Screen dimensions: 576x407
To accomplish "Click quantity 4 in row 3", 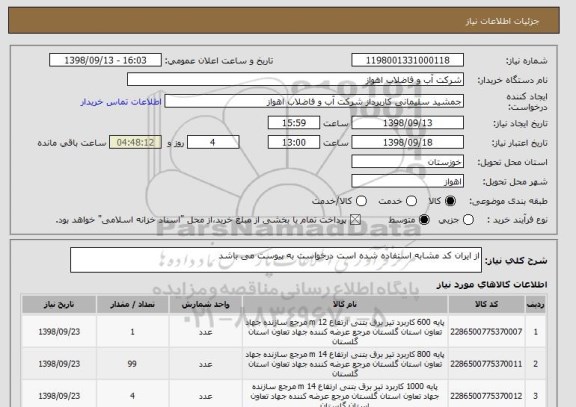I will tap(132, 396).
